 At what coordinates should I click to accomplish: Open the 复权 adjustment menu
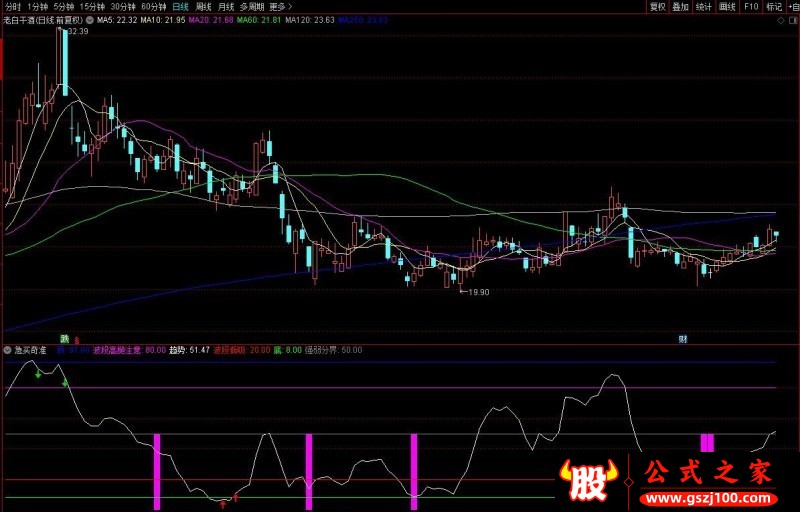[x=657, y=6]
